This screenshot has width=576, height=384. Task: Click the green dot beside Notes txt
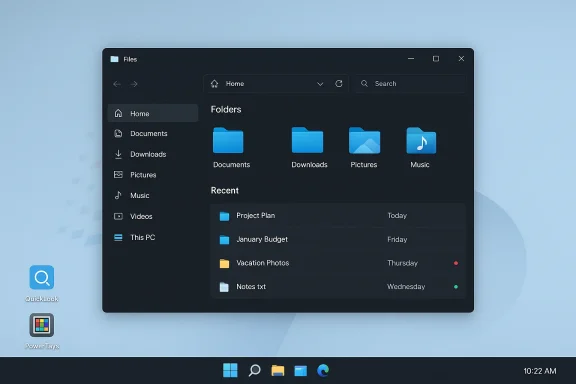coord(456,287)
